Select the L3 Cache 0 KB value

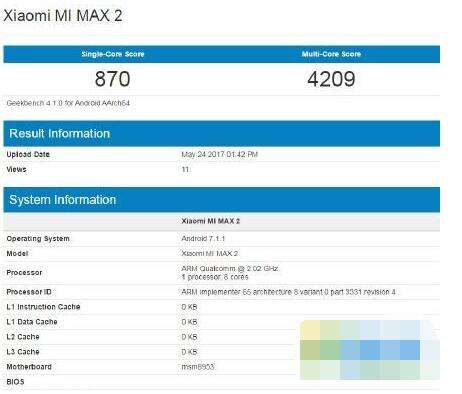coord(189,352)
